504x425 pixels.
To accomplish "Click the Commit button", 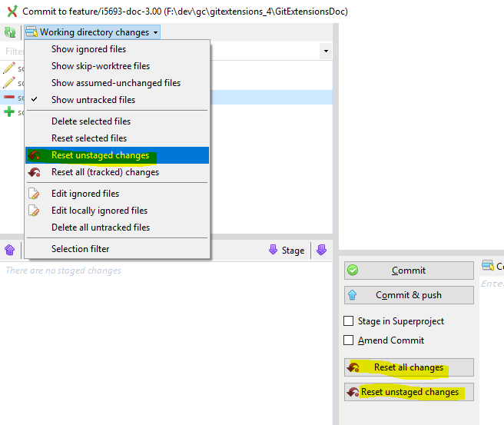I will click(409, 271).
